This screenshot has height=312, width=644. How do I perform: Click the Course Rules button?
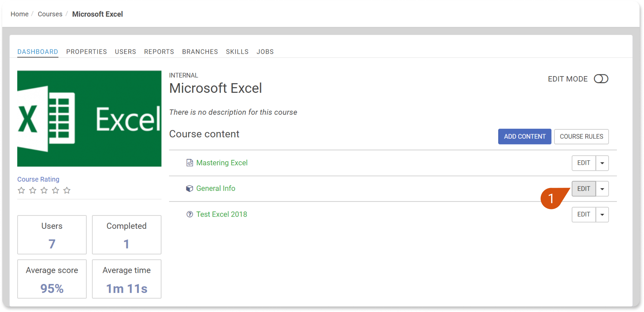tap(581, 136)
